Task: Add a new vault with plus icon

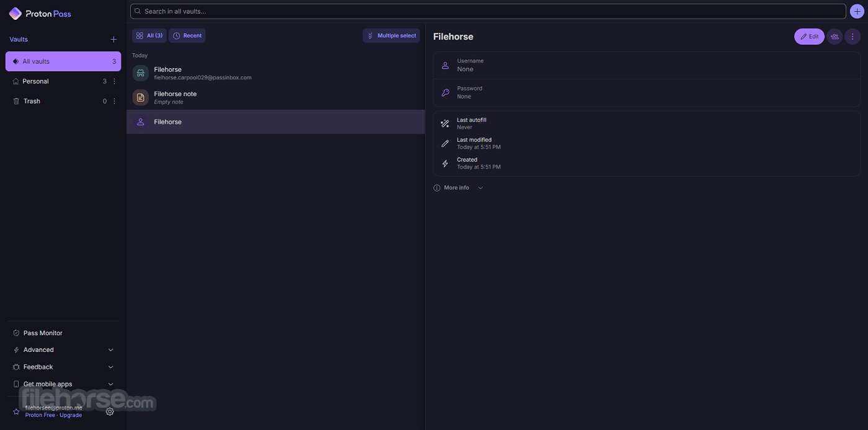Action: tap(113, 40)
